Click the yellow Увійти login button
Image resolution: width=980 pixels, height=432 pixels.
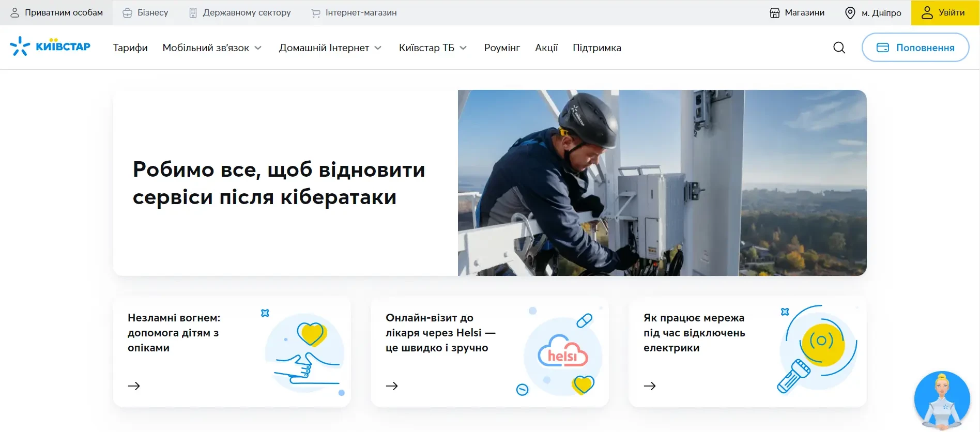click(x=945, y=13)
